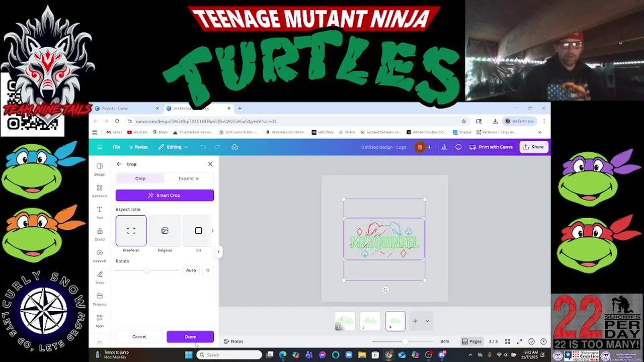Viewport: 644px width, 362px height.
Task: Open the Text sidebar panel
Action: [x=100, y=213]
